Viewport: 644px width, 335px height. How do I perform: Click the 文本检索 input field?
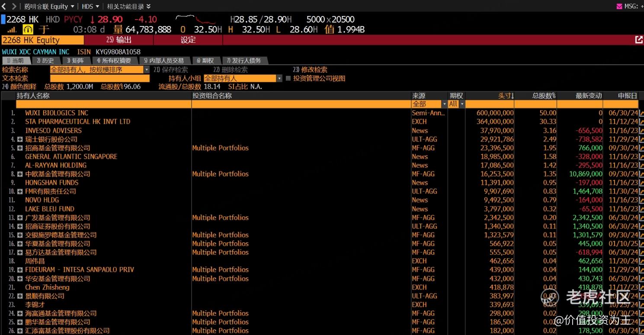(x=100, y=78)
